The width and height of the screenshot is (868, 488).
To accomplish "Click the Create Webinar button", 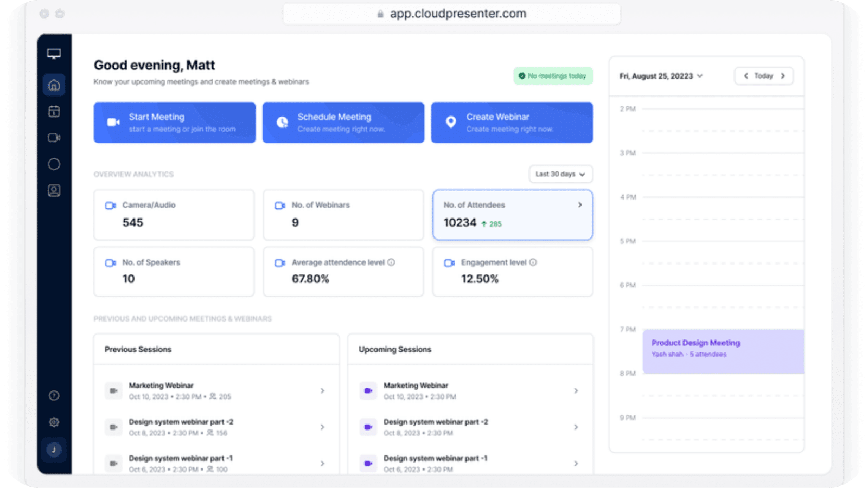I will click(x=512, y=123).
